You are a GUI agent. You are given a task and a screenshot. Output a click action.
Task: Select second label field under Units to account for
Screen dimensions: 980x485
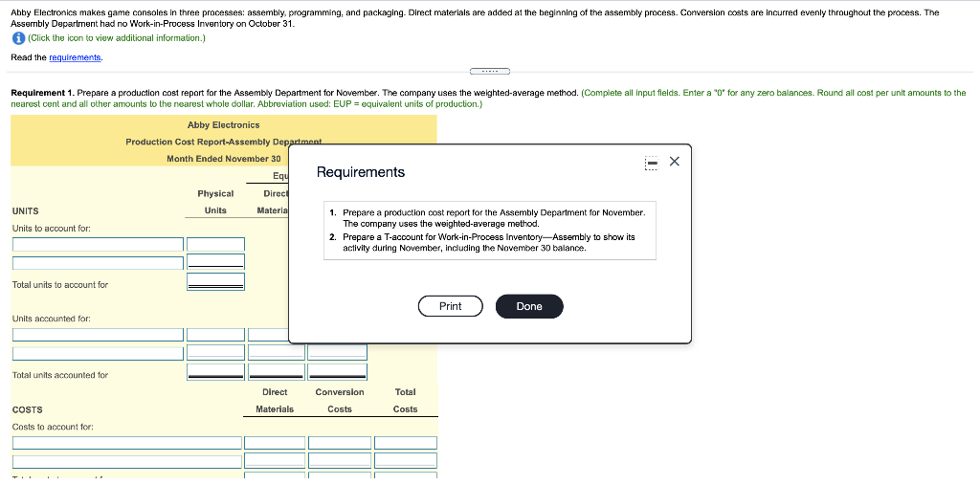(x=99, y=263)
